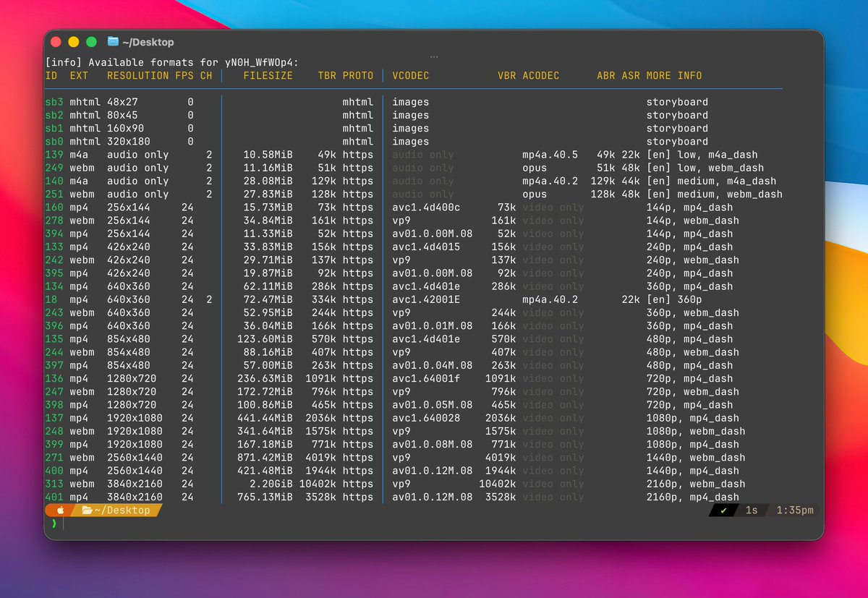The height and width of the screenshot is (598, 868).
Task: Click the avc1.64001f video codec
Action: 426,379
